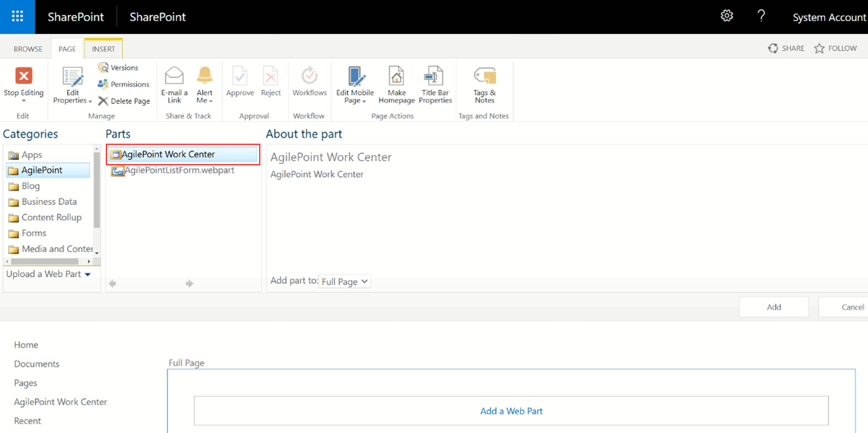Select the AgilePoint Work Center part
The width and height of the screenshot is (868, 433).
tap(182, 154)
